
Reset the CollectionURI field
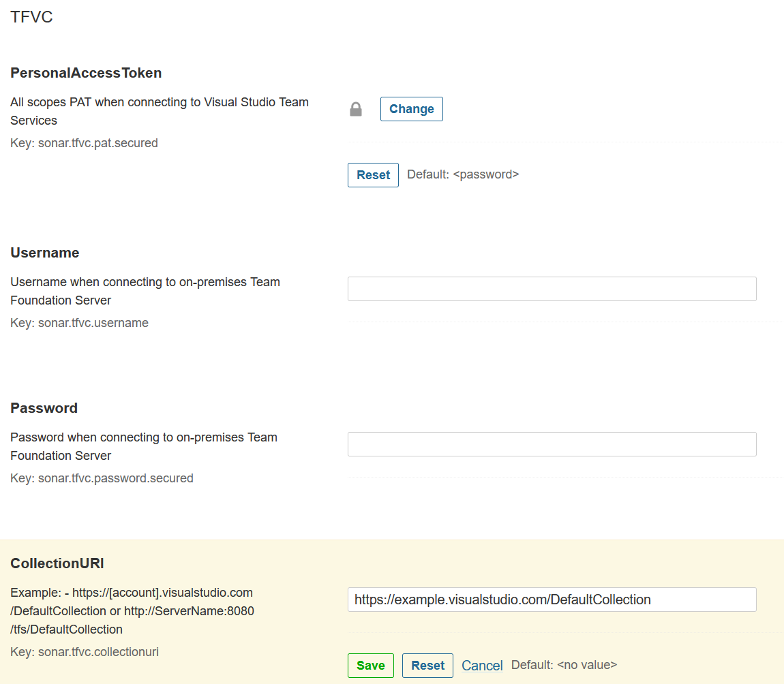(x=427, y=666)
